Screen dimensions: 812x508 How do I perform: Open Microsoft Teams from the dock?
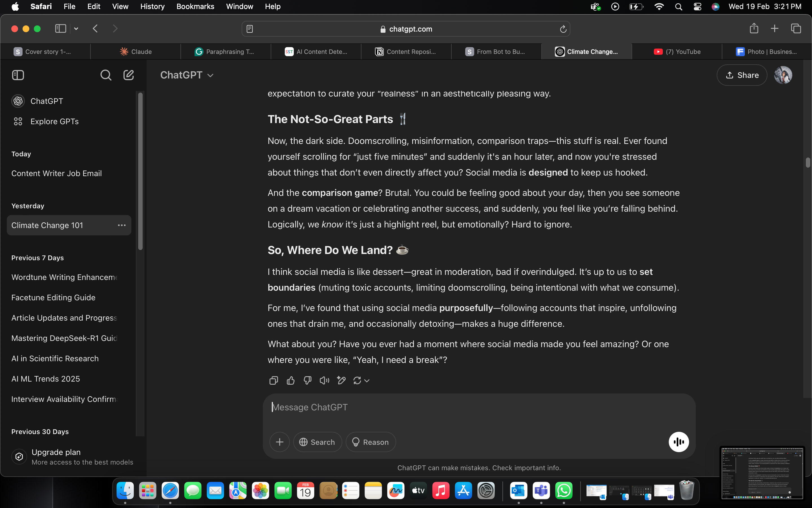(x=541, y=491)
